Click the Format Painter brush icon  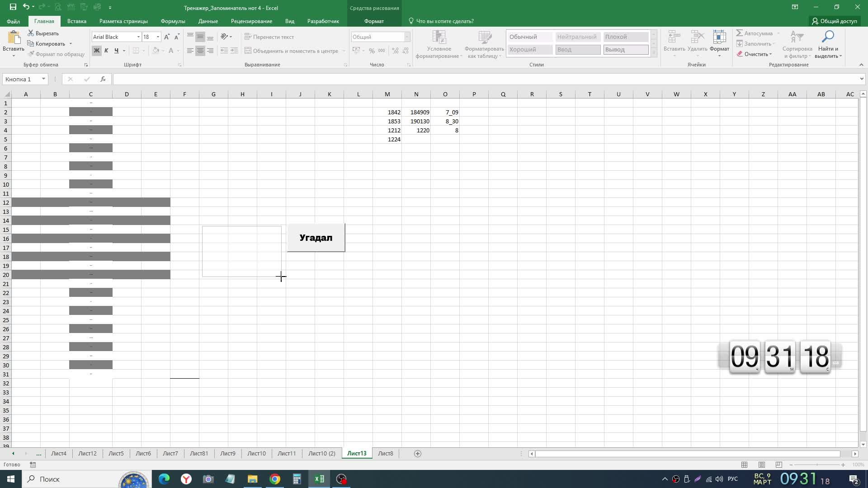31,54
